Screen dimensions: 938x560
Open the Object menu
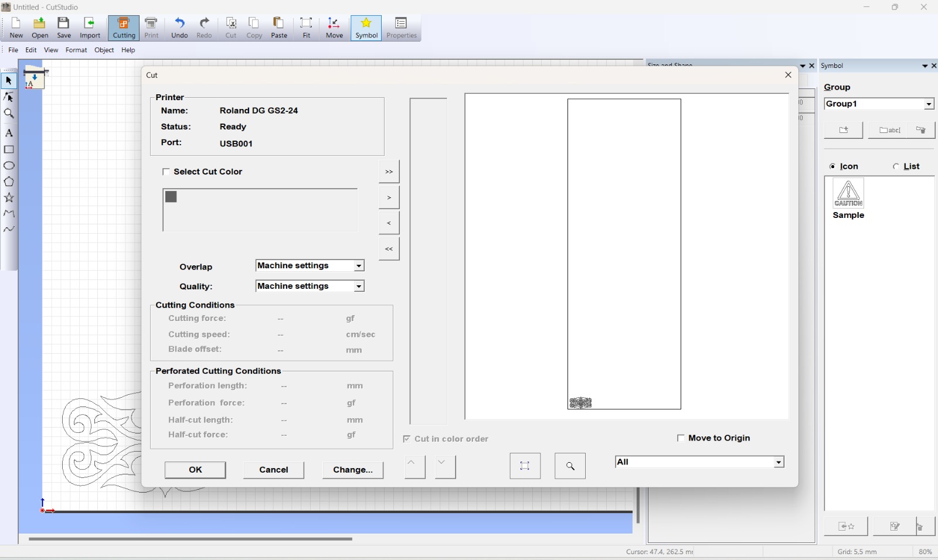coord(104,50)
